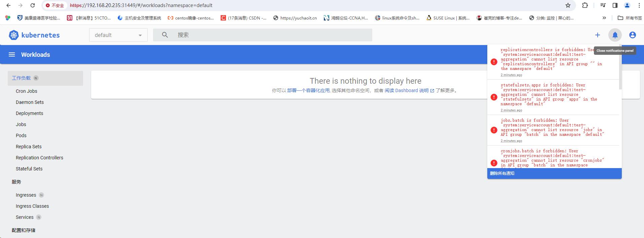Open the 崔亮的博客 bookmark
Viewport: 644px width, 238px height.
click(499, 18)
